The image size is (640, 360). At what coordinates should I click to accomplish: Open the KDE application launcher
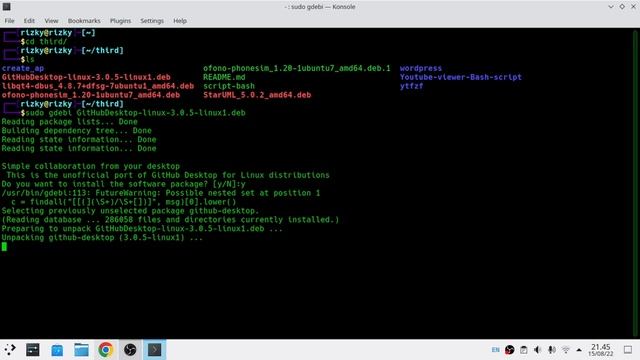(x=10, y=349)
